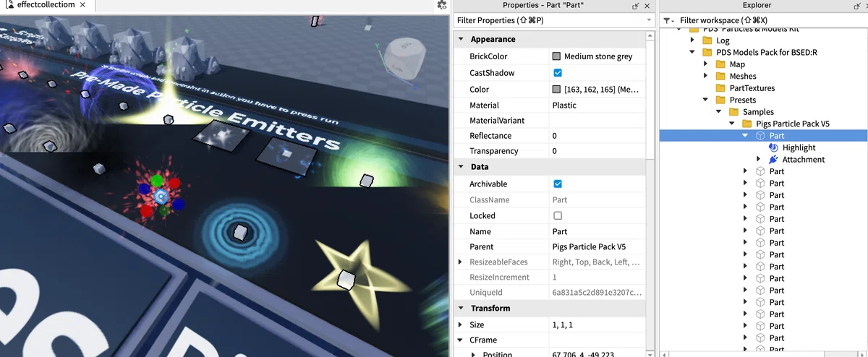Click Properties scrollbar up arrow
Image resolution: width=868 pixels, height=357 pixels.
tap(650, 34)
